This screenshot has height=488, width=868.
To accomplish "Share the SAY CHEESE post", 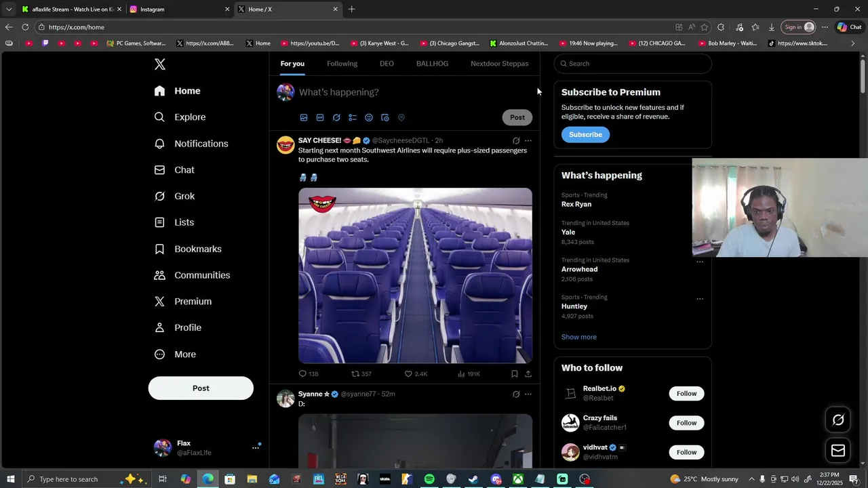I will click(x=528, y=374).
